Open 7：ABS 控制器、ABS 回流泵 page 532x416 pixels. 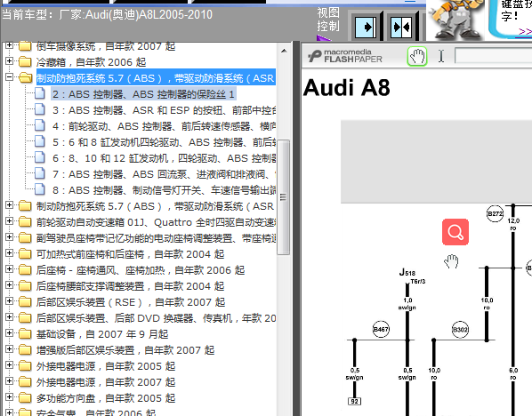pyautogui.click(x=165, y=174)
